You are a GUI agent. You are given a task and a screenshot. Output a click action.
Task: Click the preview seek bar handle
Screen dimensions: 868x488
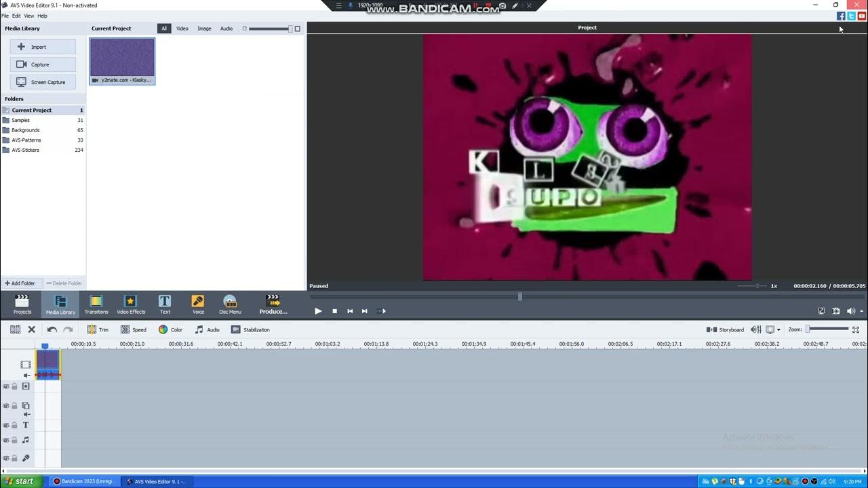coord(520,297)
